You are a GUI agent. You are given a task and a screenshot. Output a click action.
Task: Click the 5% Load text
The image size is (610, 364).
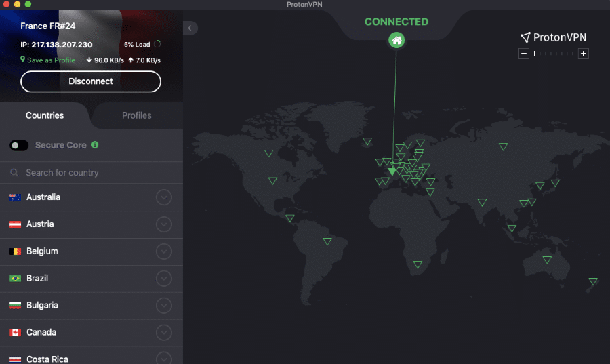137,45
